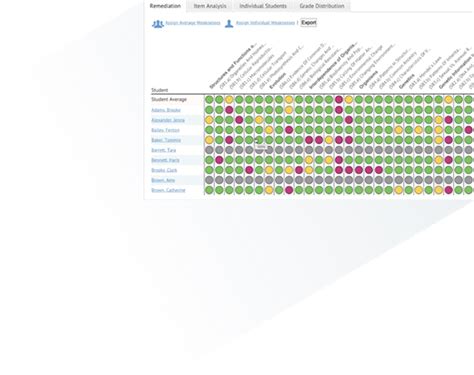Click the first green dot in Student Average row
474x375 pixels.
click(x=209, y=99)
